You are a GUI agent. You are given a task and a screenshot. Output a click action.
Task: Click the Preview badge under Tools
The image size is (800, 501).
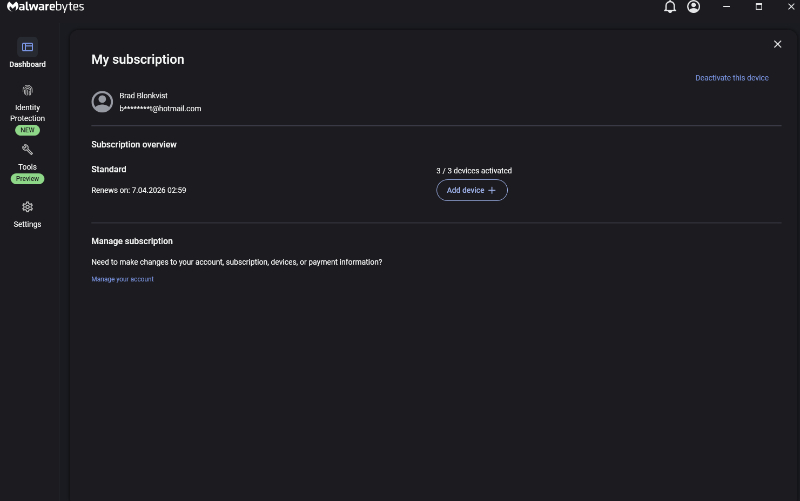pyautogui.click(x=28, y=179)
